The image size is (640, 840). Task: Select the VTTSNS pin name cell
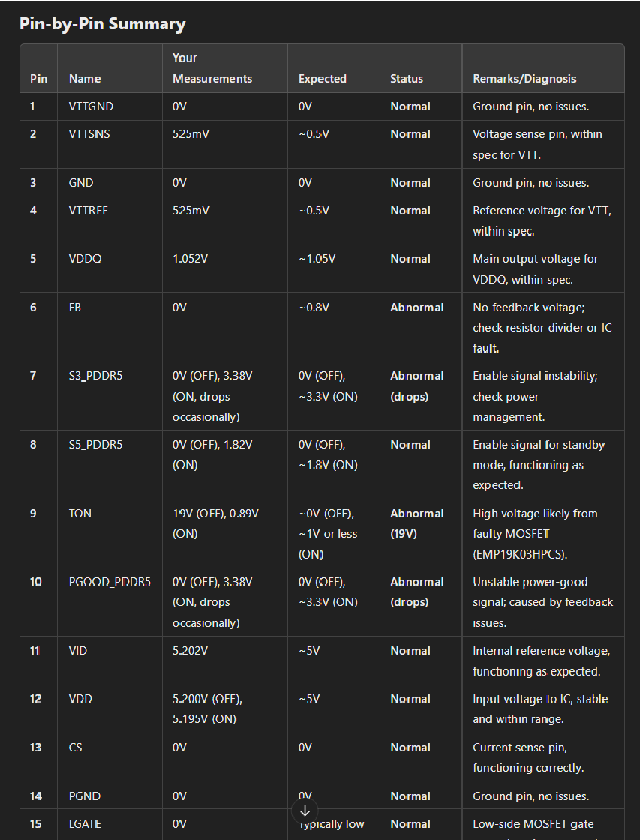tap(89, 134)
